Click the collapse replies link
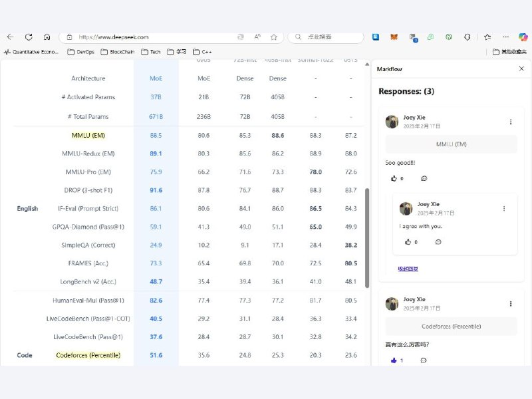Screen dimensions: 532x399 (x=408, y=269)
